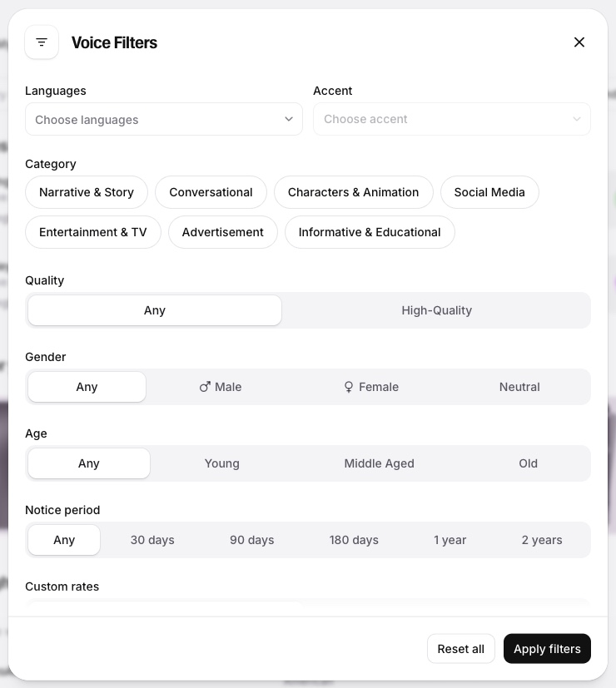Choose Neutral gender option
This screenshot has height=688, width=616.
click(x=519, y=387)
